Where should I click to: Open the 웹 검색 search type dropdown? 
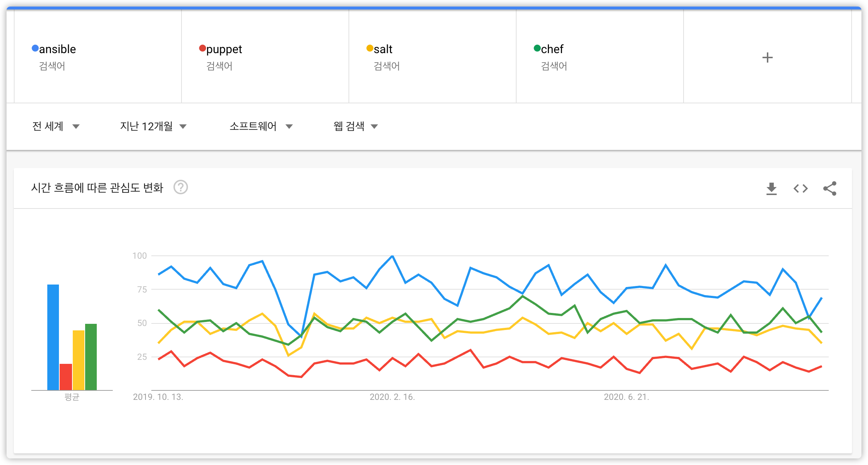356,126
